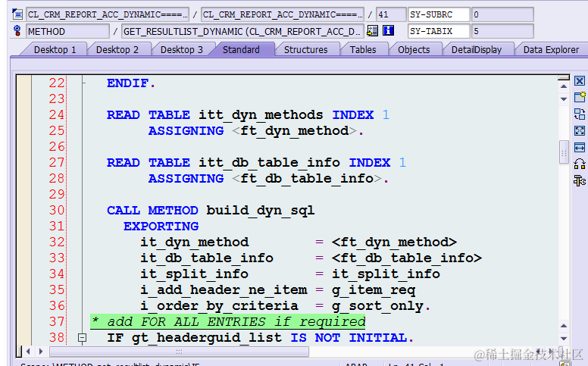The height and width of the screenshot is (366, 588).
Task: Click it_dyn_method parameter on line 32
Action: click(x=194, y=242)
